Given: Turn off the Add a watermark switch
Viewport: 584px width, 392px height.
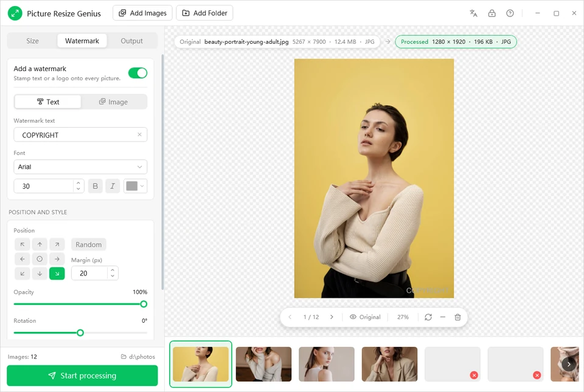Looking at the screenshot, I should coord(138,73).
